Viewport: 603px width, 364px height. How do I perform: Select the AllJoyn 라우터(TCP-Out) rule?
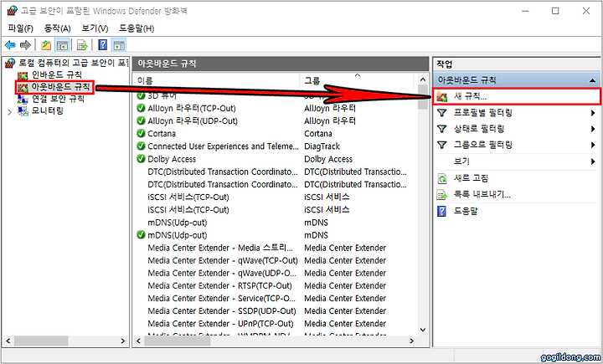(x=192, y=109)
